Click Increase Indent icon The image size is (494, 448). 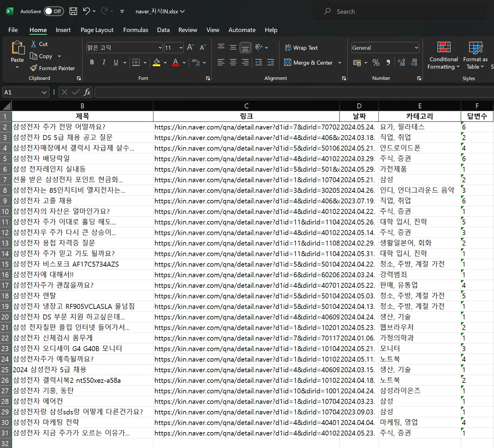click(271, 62)
